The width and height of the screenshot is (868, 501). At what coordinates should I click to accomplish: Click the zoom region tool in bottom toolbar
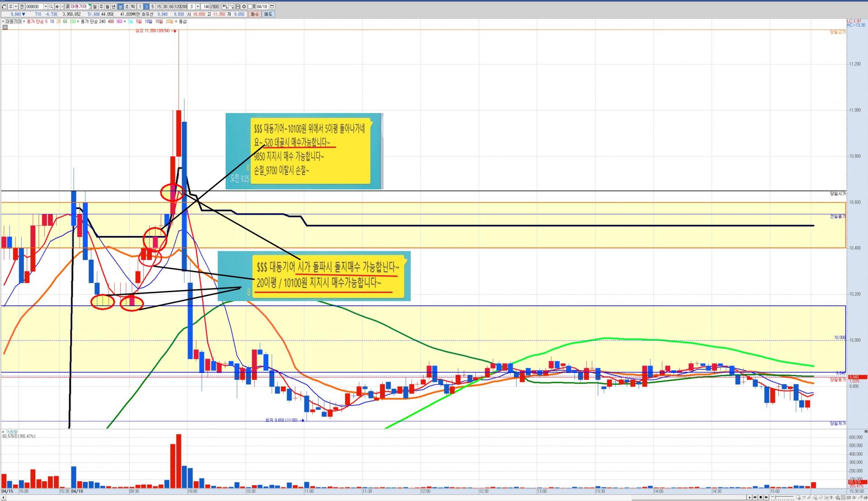click(798, 497)
